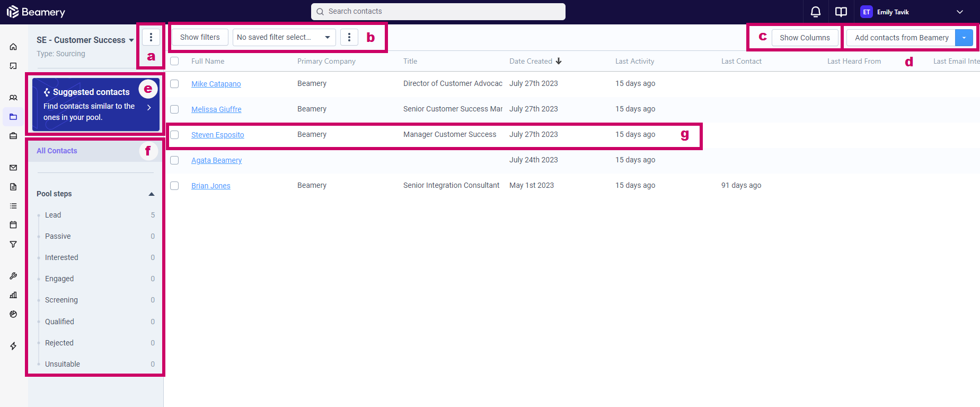
Task: Select the Rejected pool step
Action: coord(59,343)
